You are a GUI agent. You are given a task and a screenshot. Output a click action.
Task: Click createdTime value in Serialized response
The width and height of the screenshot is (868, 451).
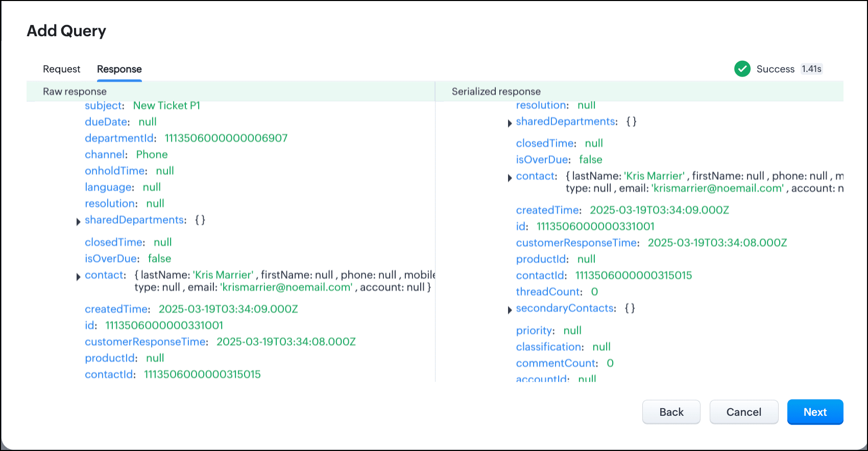tap(659, 210)
